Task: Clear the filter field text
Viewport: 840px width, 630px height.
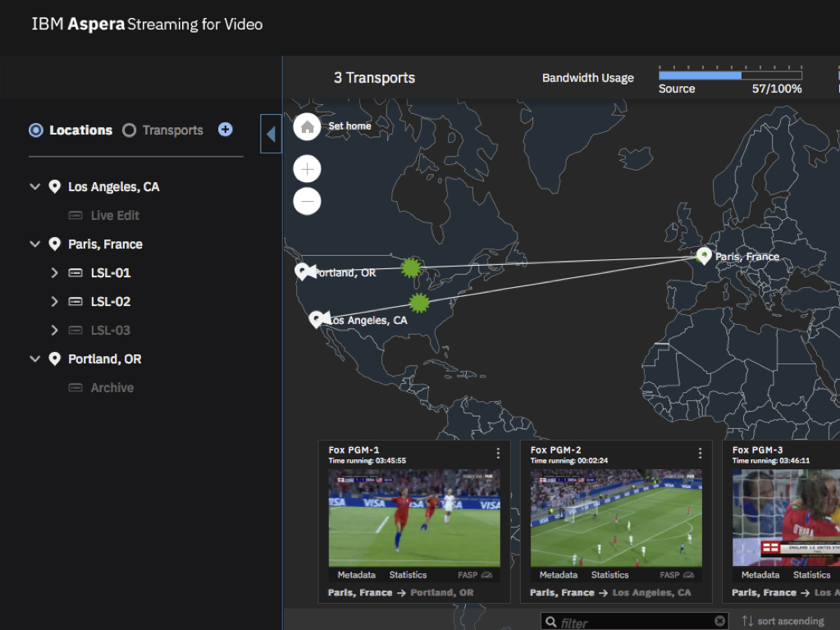Action: [719, 621]
